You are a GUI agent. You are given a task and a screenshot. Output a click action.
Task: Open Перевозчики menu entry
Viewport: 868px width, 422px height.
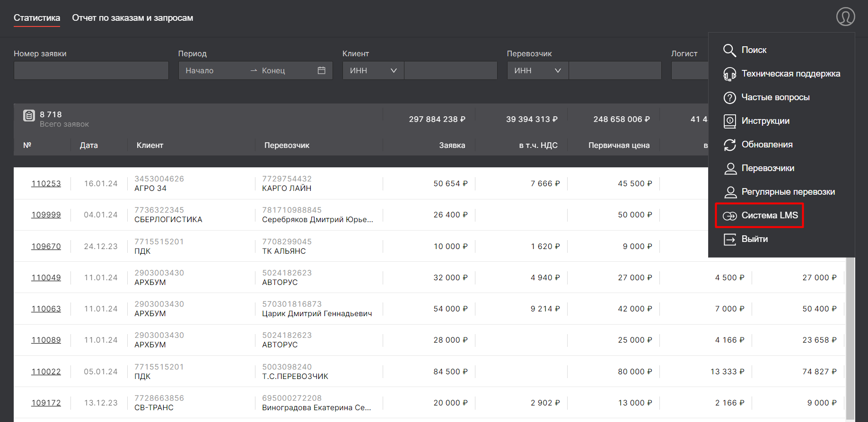tap(768, 168)
